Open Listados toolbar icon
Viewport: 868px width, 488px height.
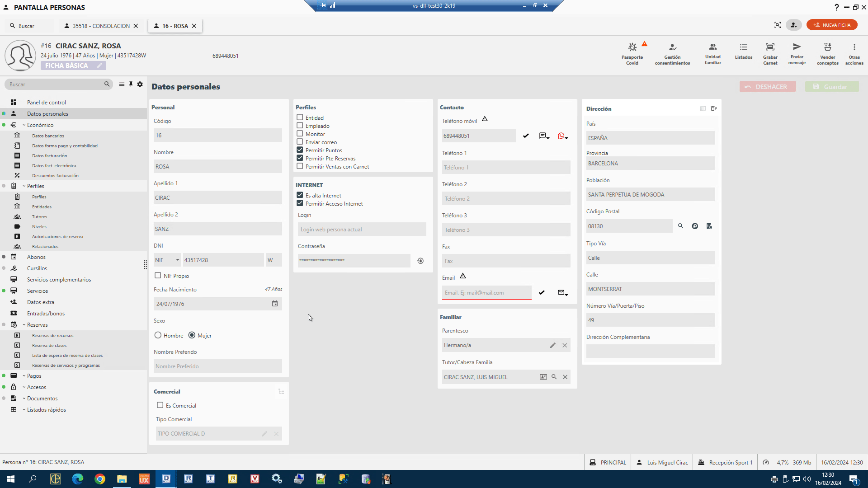(744, 51)
